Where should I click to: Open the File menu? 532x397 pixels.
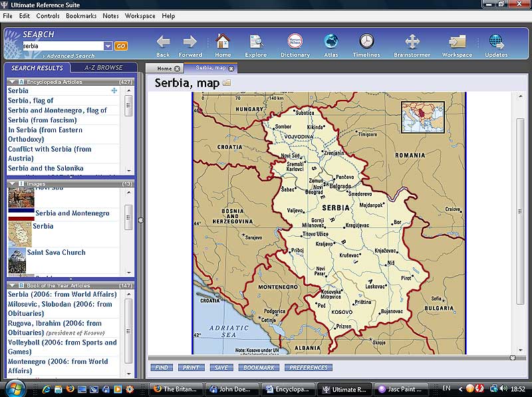coord(7,16)
